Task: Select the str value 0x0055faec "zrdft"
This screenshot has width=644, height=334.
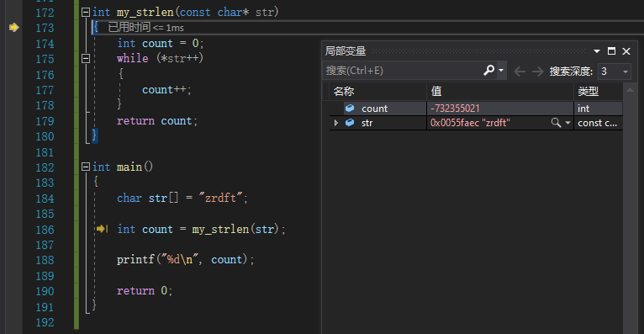Action: (x=470, y=123)
